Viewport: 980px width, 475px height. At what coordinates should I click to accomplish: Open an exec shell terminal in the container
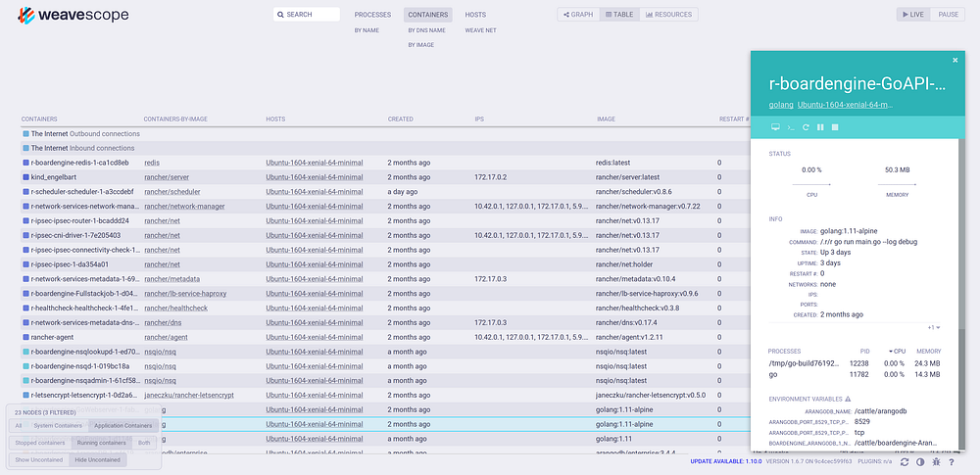click(x=791, y=127)
